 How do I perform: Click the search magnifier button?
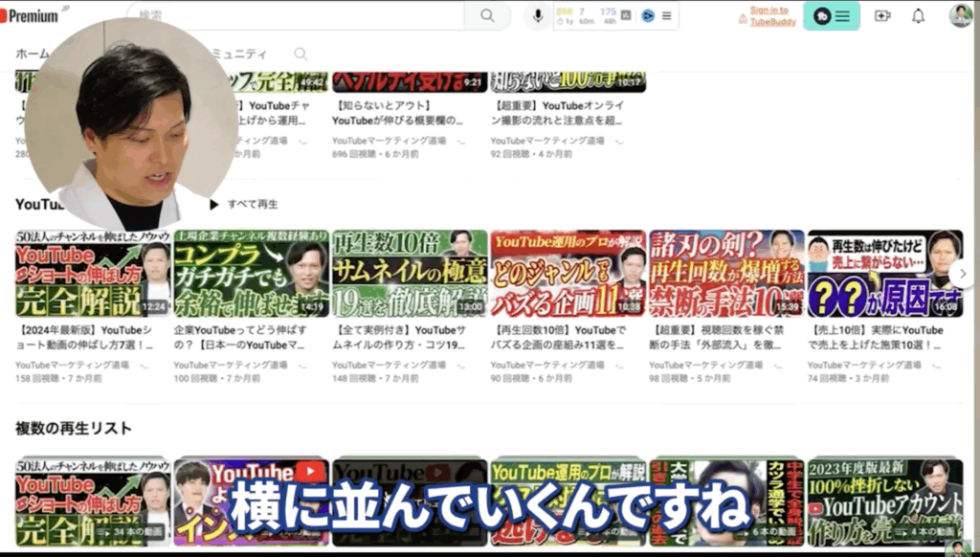click(488, 15)
